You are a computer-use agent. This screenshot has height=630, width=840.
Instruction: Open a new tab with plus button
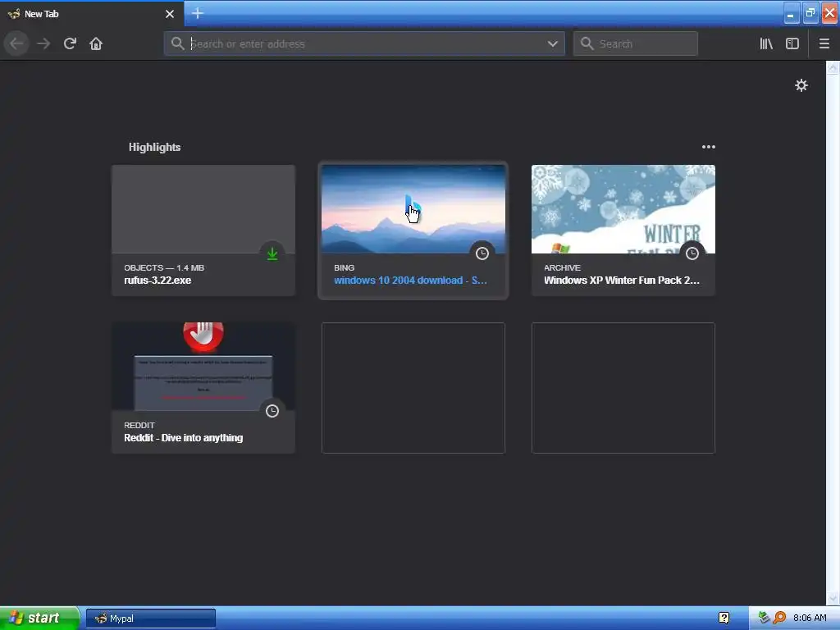[x=198, y=13]
